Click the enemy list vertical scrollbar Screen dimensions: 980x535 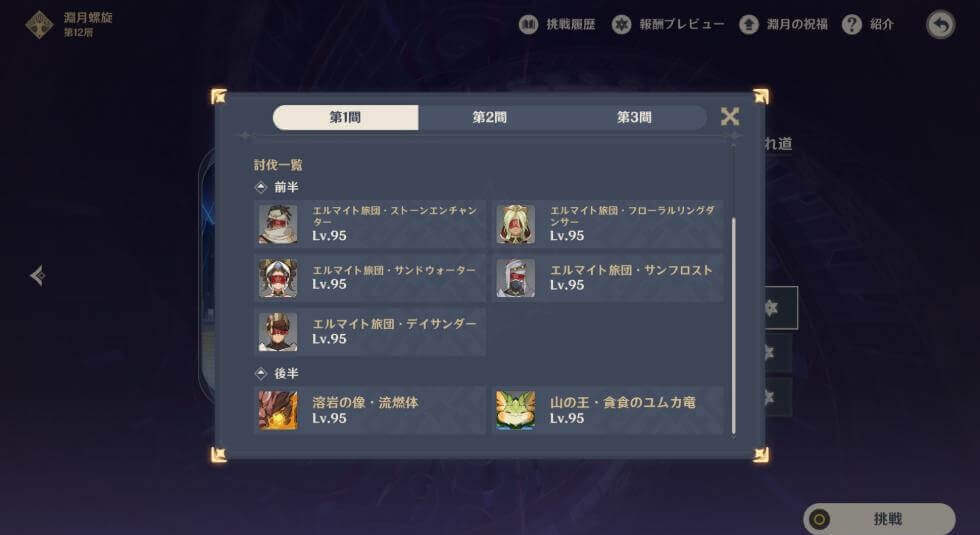point(734,325)
